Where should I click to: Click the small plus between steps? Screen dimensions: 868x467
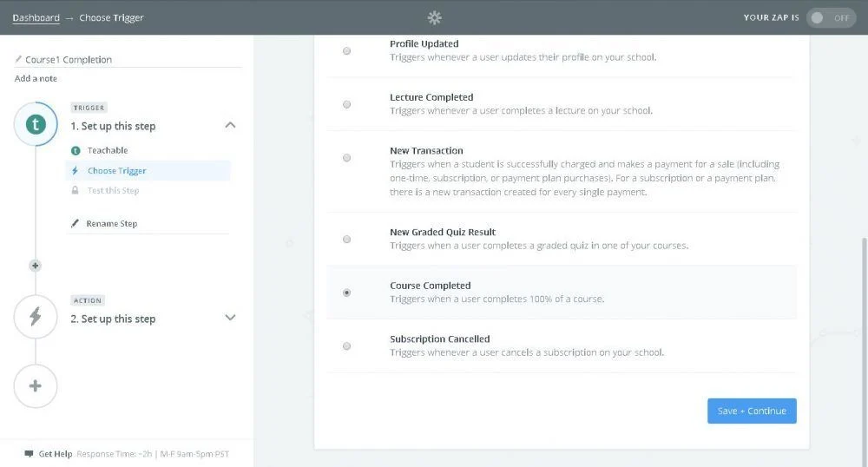point(36,266)
